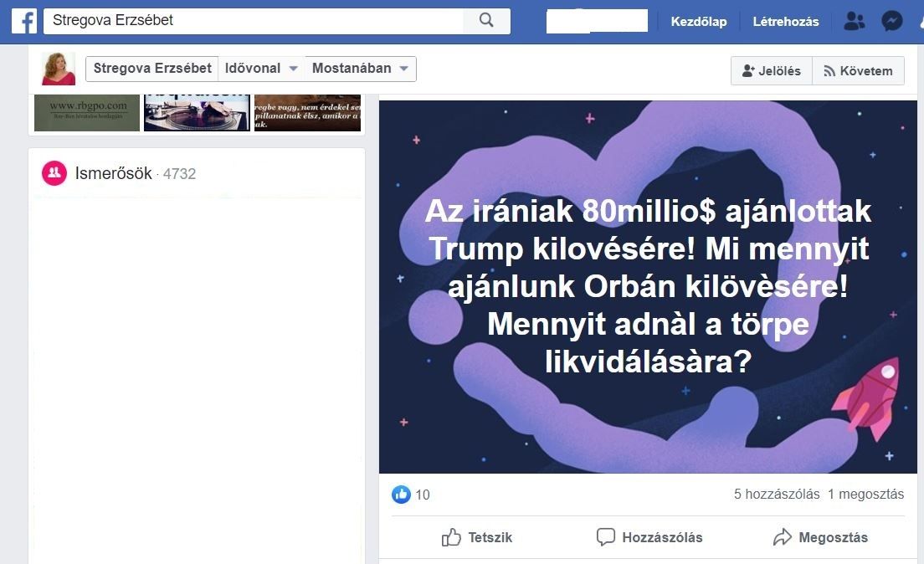Open the Létrehozás menu item
Image resolution: width=924 pixels, height=564 pixels.
(x=786, y=22)
